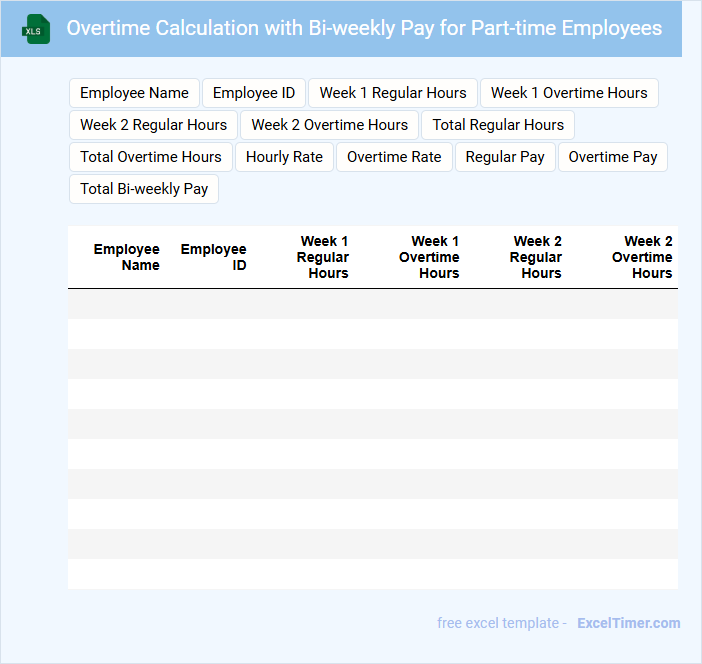Screen dimensions: 702x664
Task: Click the Regular Pay tag
Action: [x=505, y=157]
